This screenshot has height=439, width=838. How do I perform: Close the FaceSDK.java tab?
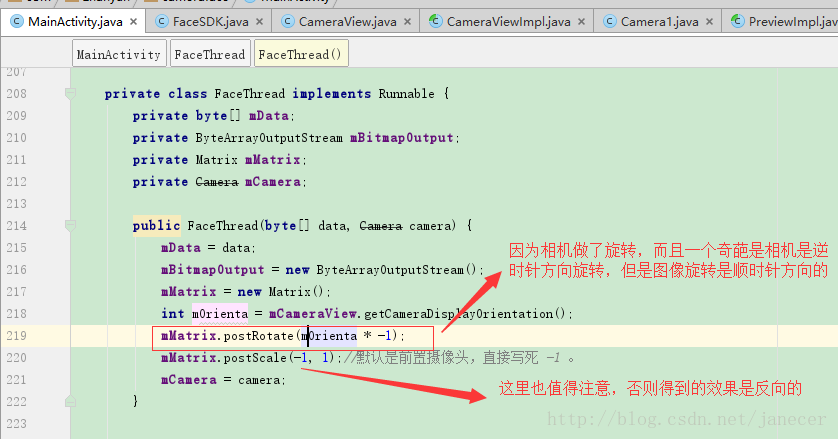coord(259,22)
